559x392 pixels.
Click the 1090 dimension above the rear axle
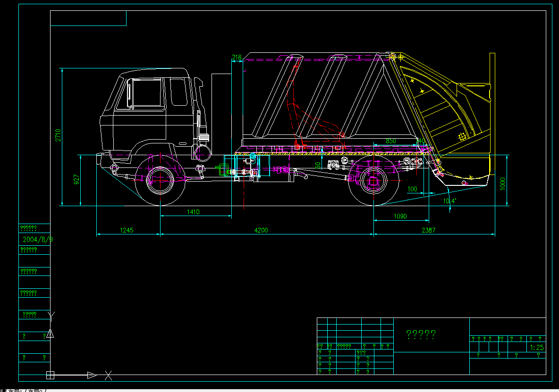coord(400,216)
